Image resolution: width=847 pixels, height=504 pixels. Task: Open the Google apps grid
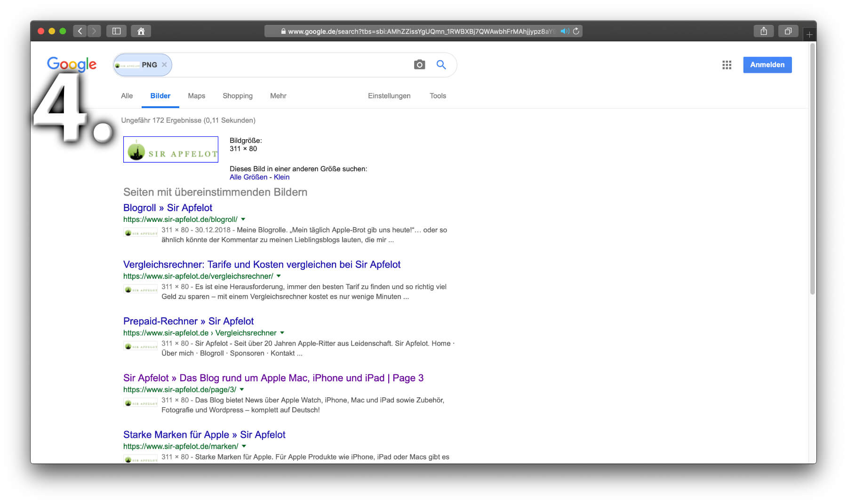[727, 65]
